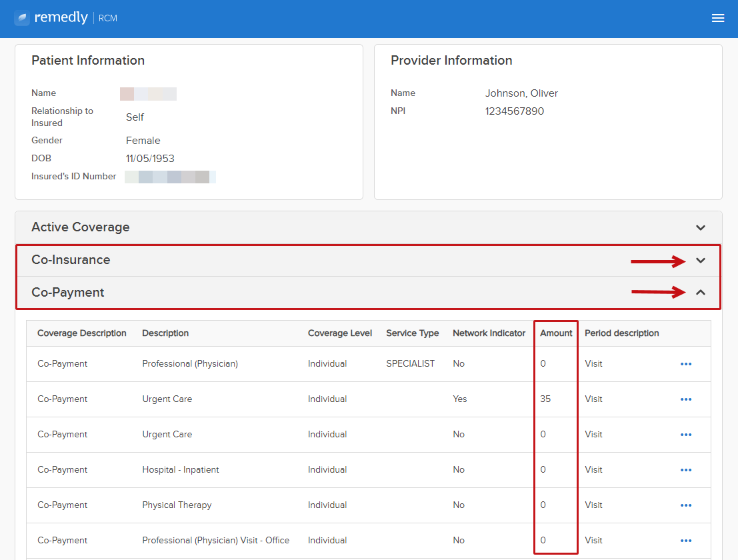This screenshot has width=738, height=560.
Task: Click the Network Indicator column header
Action: tap(489, 333)
